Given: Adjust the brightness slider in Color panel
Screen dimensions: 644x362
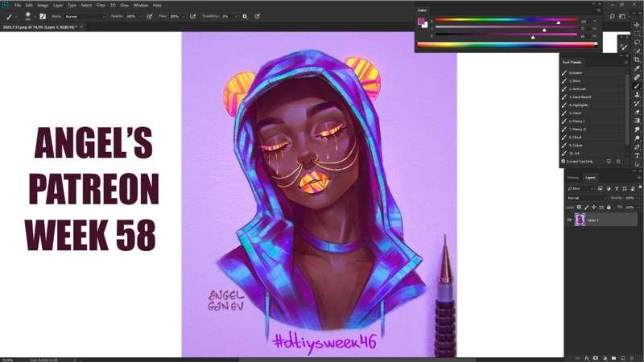Looking at the screenshot, I should pyautogui.click(x=506, y=35).
